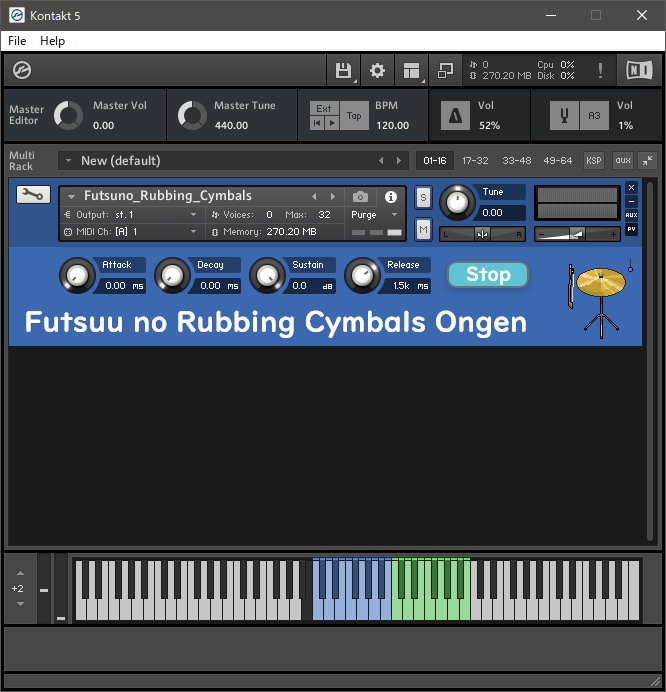Click the NI logo button
This screenshot has width=666, height=692.
tap(639, 70)
